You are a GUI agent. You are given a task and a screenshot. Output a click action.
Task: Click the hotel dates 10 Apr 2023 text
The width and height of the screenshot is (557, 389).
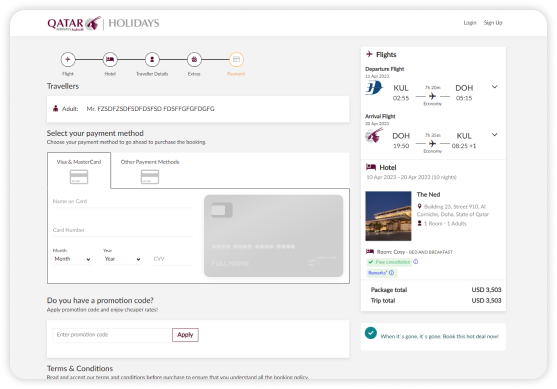(411, 177)
